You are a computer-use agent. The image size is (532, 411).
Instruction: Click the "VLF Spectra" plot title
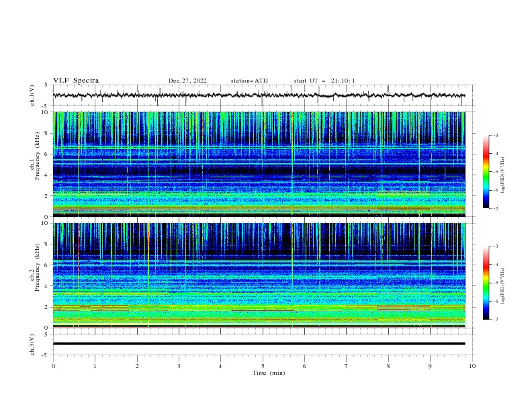point(76,81)
